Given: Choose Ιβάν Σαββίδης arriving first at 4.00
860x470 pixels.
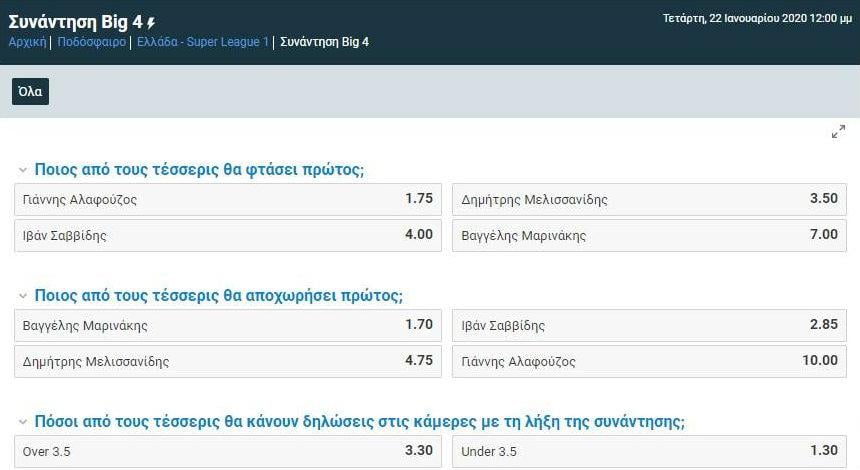Looking at the screenshot, I should 228,235.
